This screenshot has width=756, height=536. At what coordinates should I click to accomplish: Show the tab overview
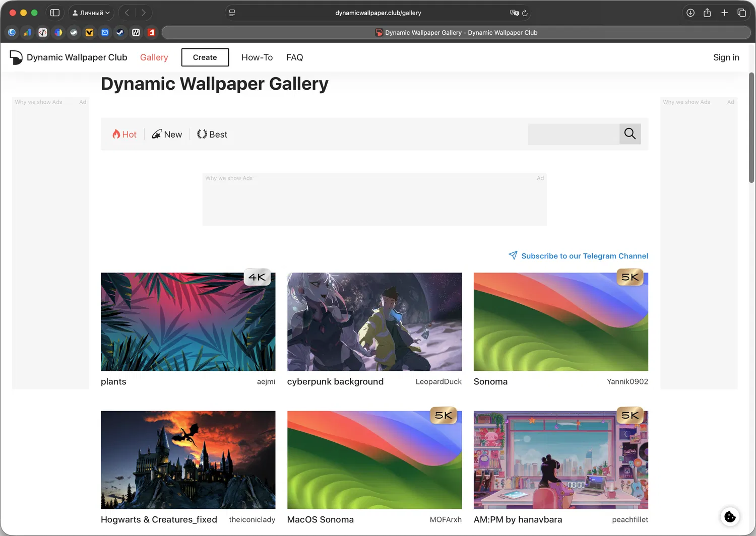click(x=741, y=13)
